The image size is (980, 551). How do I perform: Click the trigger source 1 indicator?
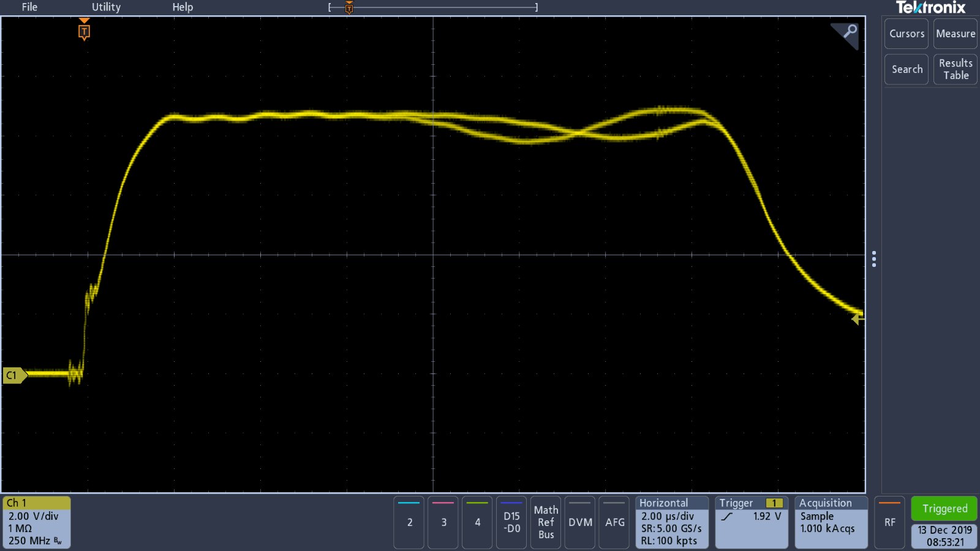point(774,503)
